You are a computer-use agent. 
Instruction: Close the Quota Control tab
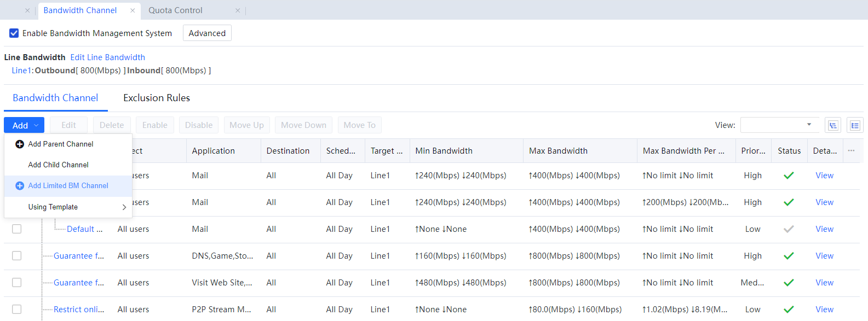click(238, 10)
